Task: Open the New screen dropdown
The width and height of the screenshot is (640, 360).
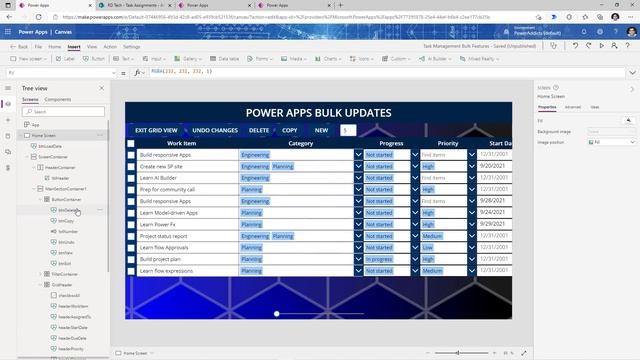Action: 29,59
